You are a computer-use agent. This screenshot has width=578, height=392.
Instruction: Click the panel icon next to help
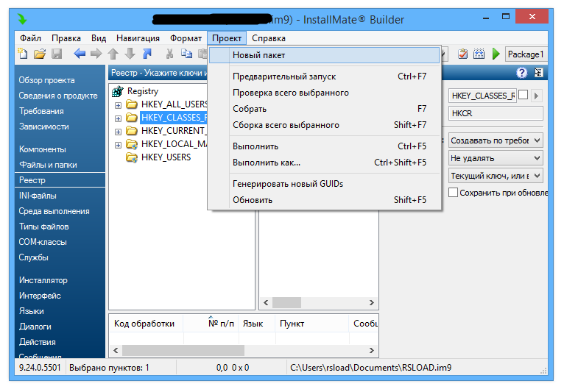click(538, 73)
